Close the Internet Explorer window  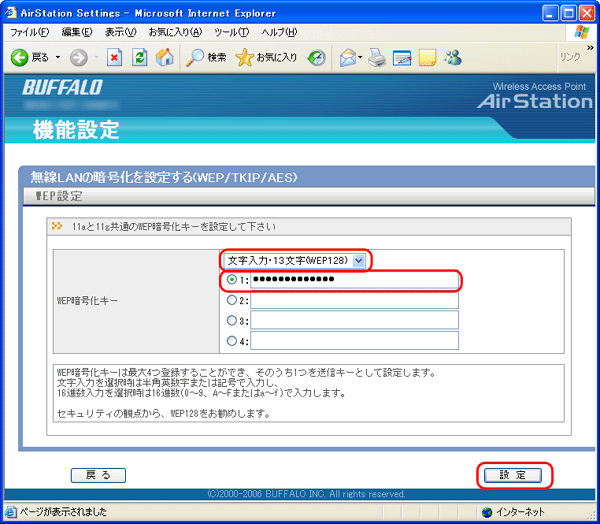(x=587, y=13)
